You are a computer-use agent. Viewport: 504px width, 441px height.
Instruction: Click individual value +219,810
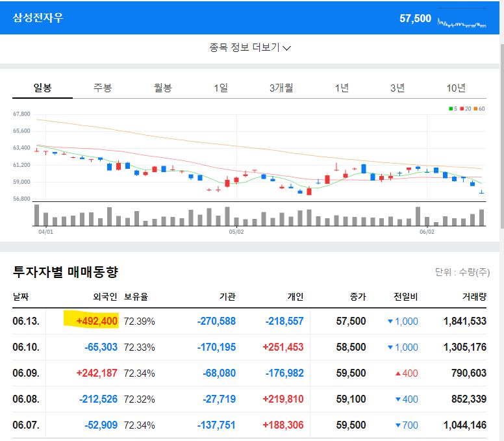[283, 399]
